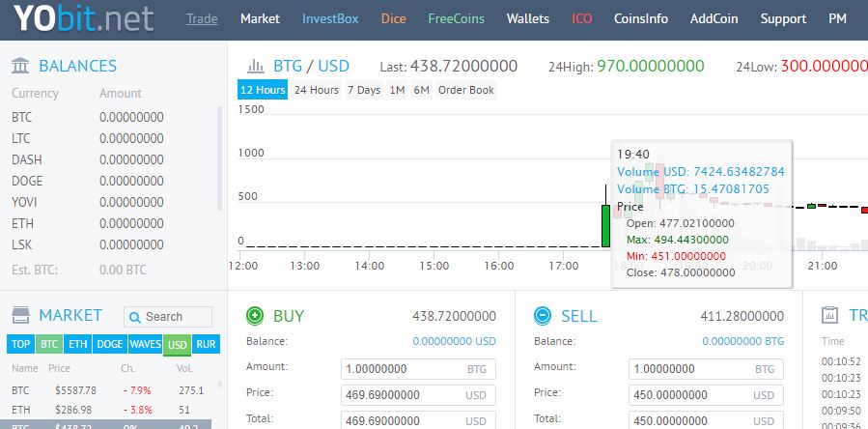Switch market list to RUR tab
This screenshot has height=429, width=868.
(206, 344)
